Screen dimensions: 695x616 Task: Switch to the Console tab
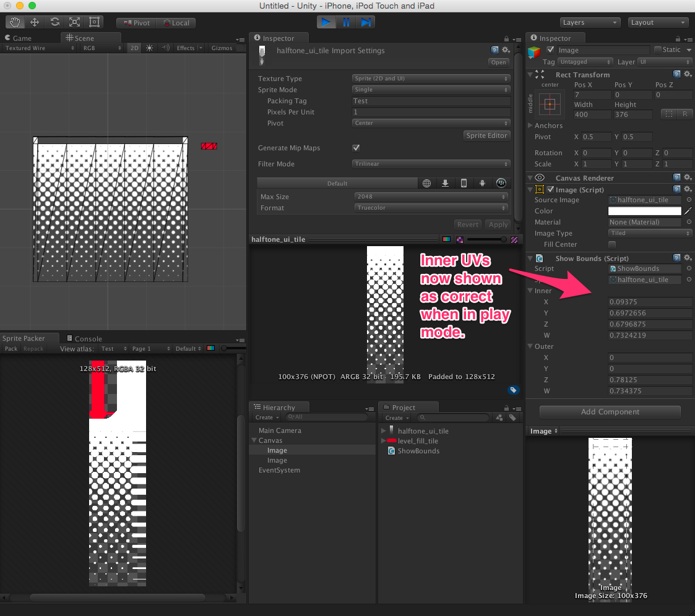pyautogui.click(x=87, y=338)
